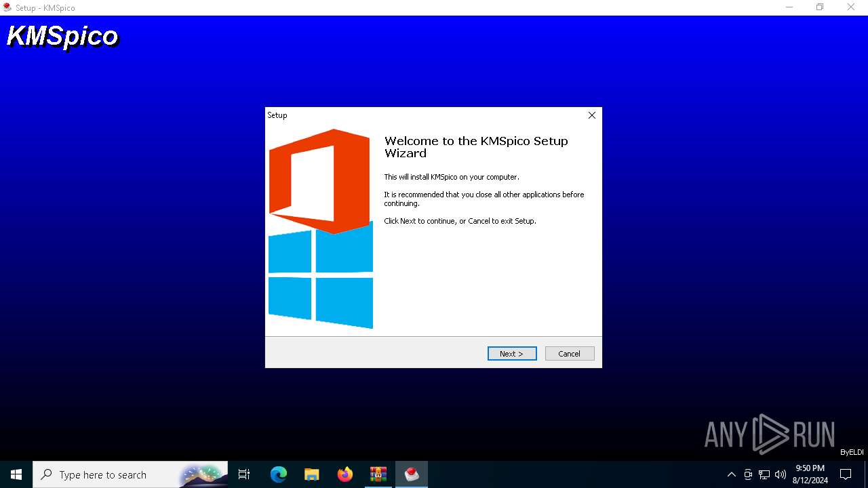
Task: Open the notification center icon
Action: (x=846, y=474)
